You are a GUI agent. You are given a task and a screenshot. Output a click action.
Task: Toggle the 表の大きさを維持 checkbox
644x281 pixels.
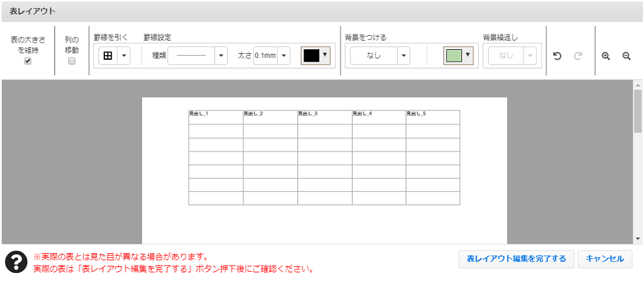(28, 61)
